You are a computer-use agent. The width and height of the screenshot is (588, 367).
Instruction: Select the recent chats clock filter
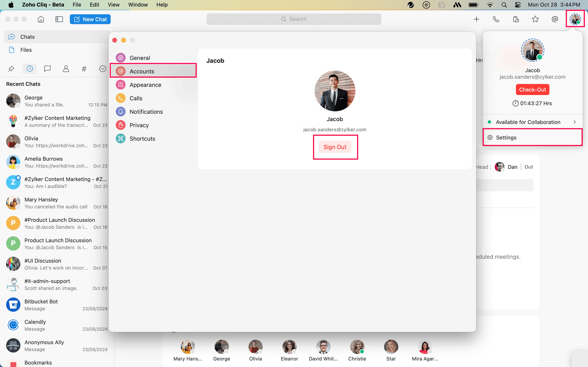[30, 69]
